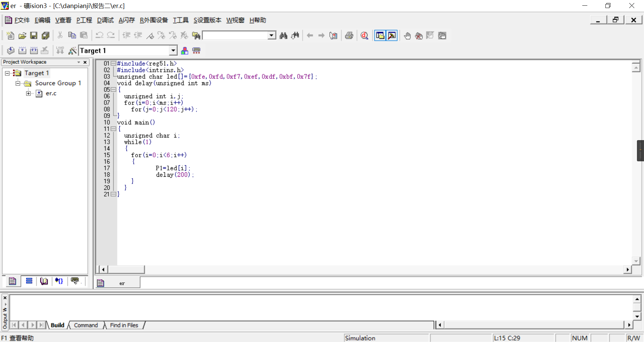Screen dimensions: 644x342
Task: Switch to Files tab in workspace
Action: tap(12, 281)
